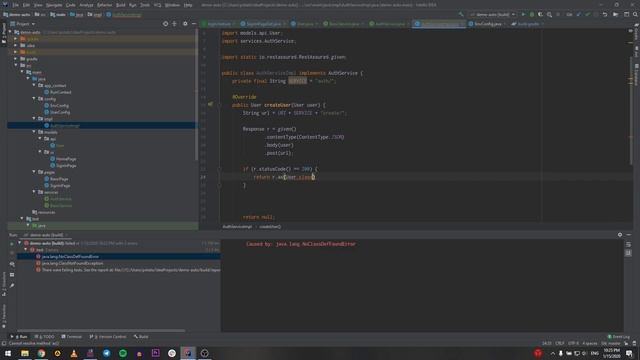This screenshot has height=360, width=640.
Task: Switch to the first editor tab
Action: pos(219,24)
